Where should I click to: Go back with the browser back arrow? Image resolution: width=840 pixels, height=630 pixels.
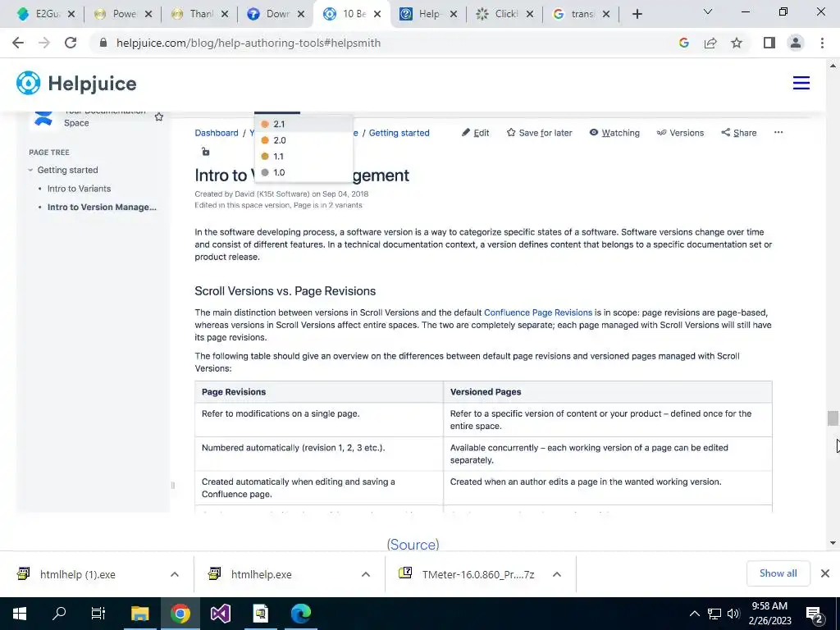point(18,43)
